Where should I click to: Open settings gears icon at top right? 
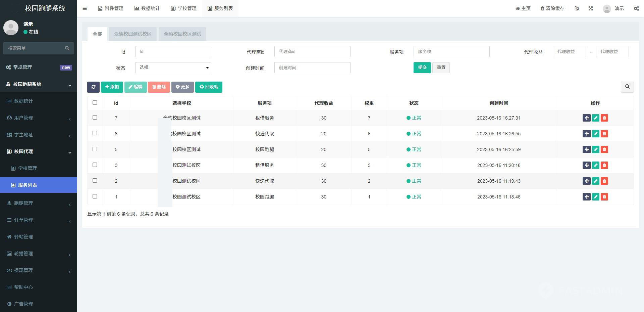[x=636, y=8]
